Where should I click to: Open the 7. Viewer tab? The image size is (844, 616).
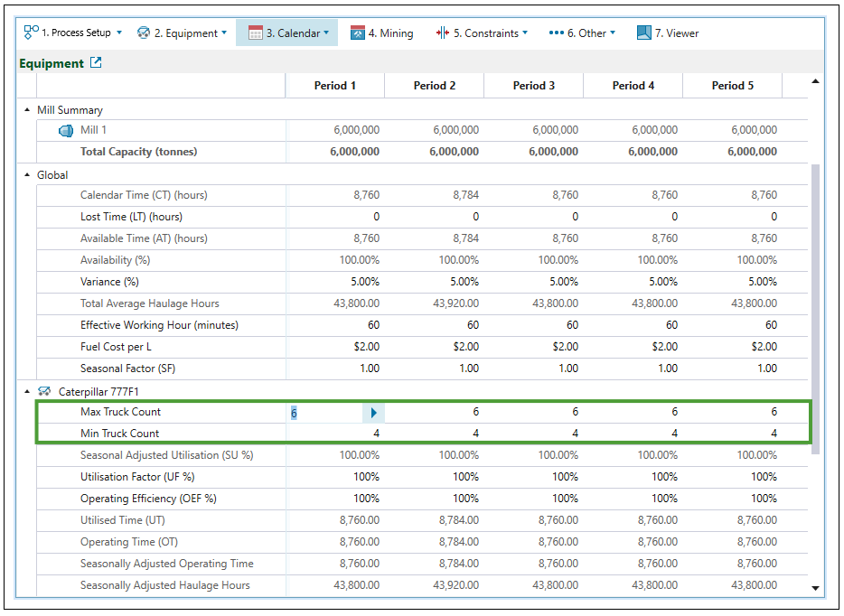coord(677,33)
